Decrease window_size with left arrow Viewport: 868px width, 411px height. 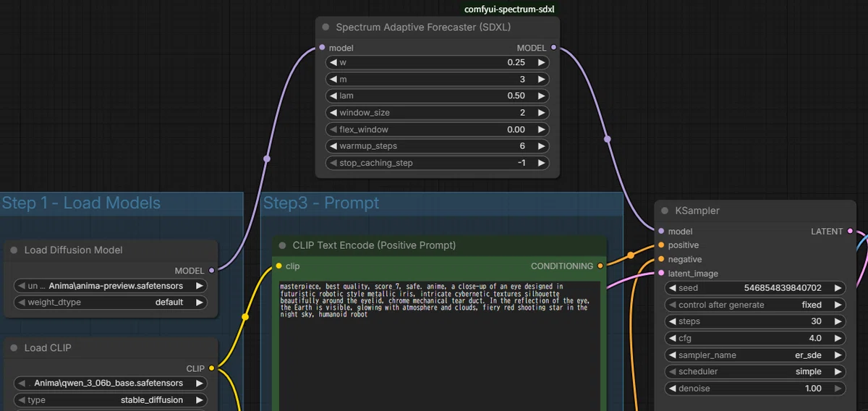333,113
